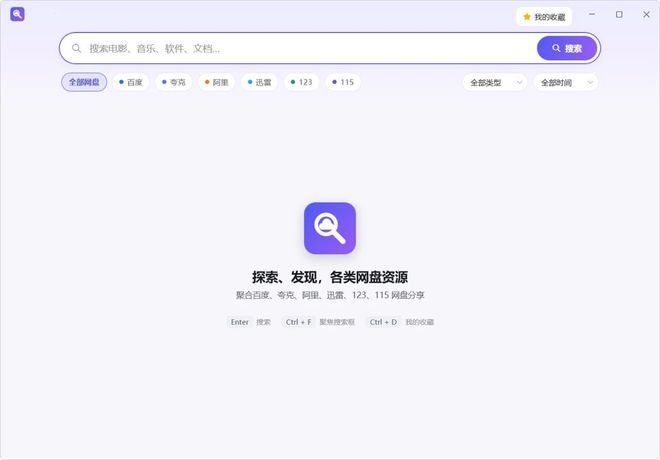This screenshot has height=460, width=660.
Task: Click the heading 探索、发现，各类网盘资源
Action: pos(330,277)
